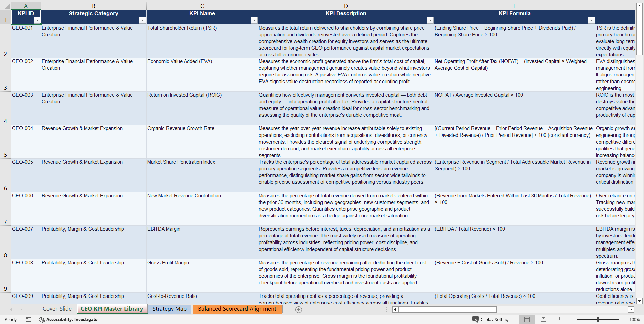Click the 100% zoom level
Screen dimensions: 644x324
click(634, 319)
